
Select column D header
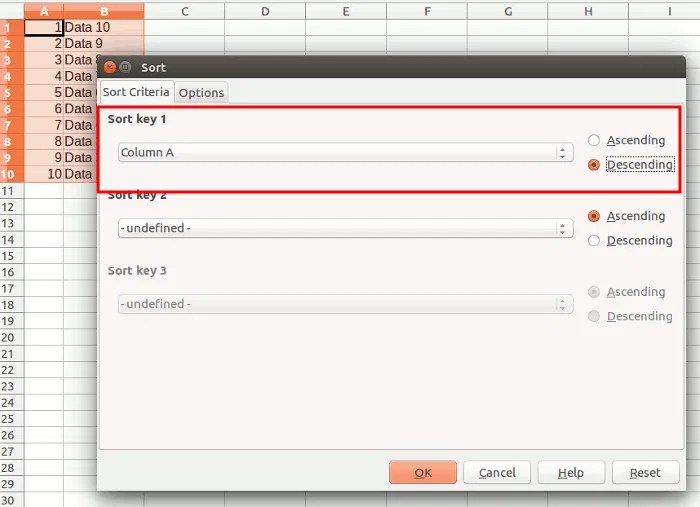tap(265, 11)
